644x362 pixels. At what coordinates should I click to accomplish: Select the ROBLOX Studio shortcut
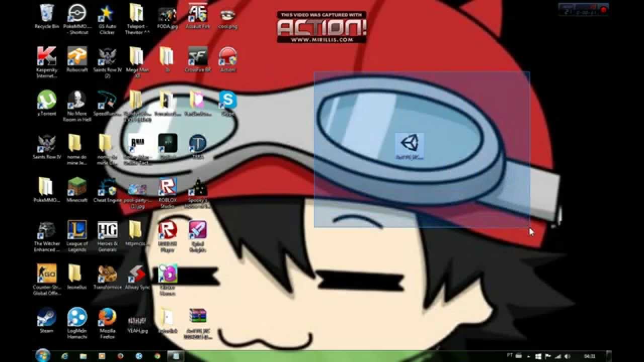point(167,193)
